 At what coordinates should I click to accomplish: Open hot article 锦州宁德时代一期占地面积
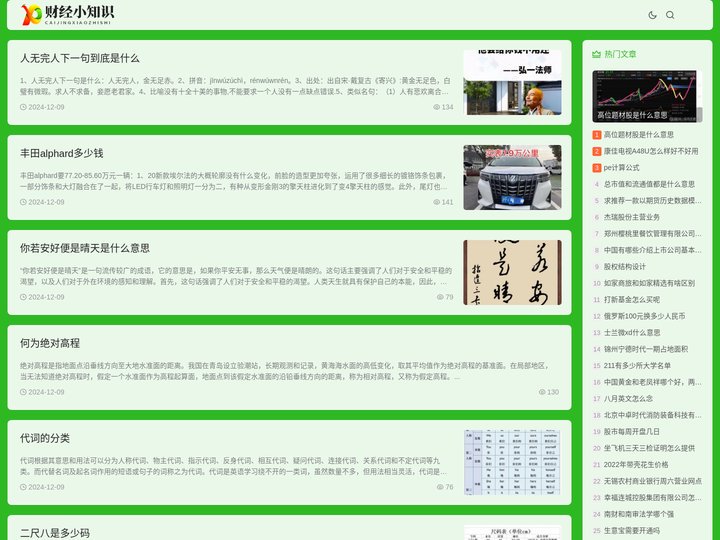coord(646,349)
